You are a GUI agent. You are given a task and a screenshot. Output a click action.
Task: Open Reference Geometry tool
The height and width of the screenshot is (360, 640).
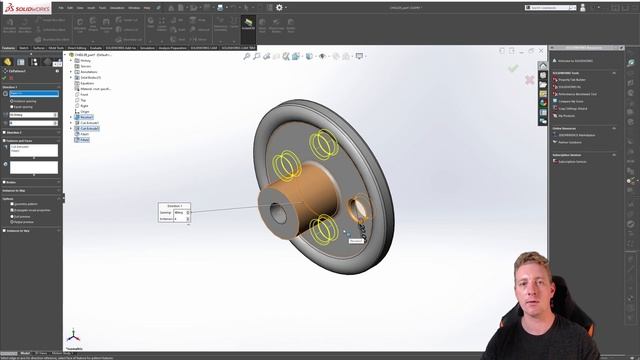[x=220, y=24]
